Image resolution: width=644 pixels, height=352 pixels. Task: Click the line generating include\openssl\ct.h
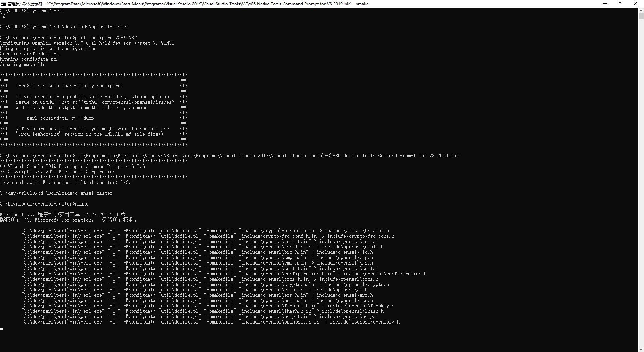click(195, 290)
